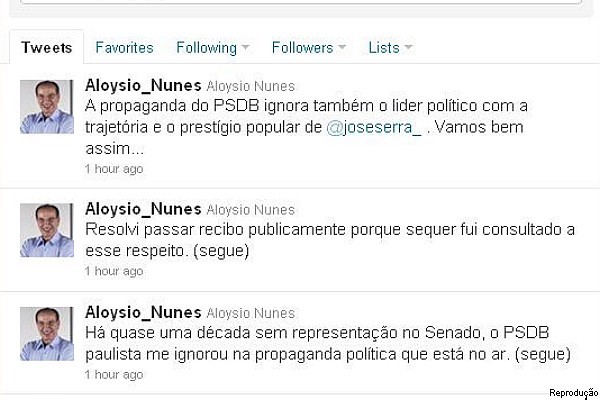The image size is (600, 400).
Task: Open '1 hour ago' timestamp under @joseserra_ tweet
Action: click(x=113, y=169)
